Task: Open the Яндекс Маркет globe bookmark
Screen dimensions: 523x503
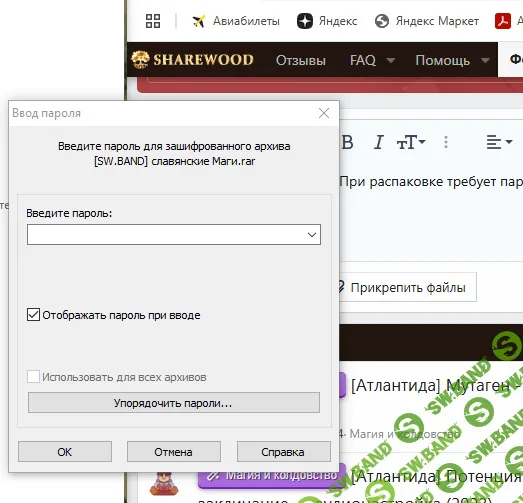Action: point(382,21)
